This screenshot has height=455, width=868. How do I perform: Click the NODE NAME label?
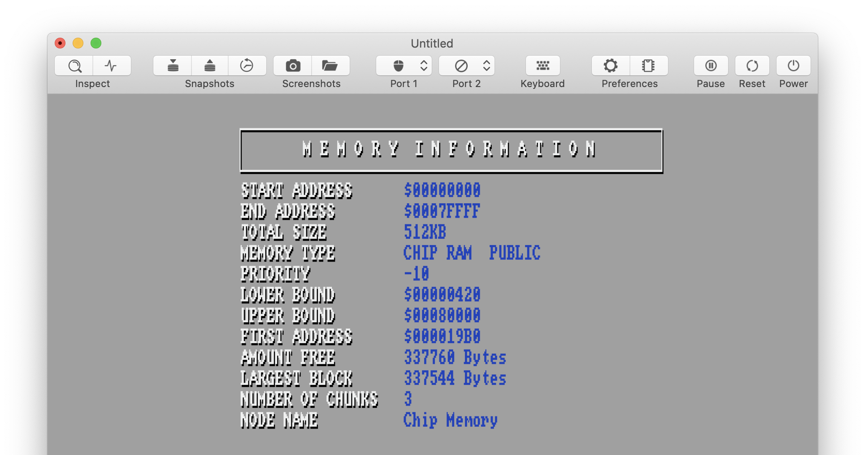(x=279, y=420)
